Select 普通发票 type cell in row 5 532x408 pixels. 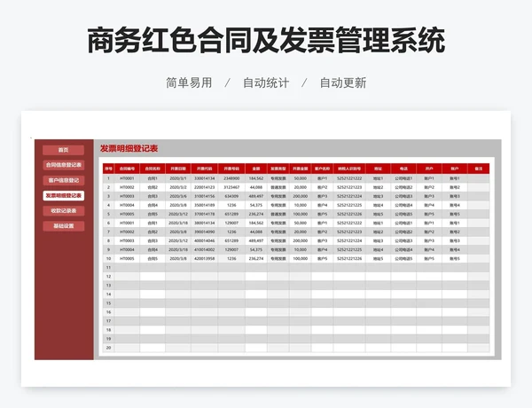pos(278,214)
